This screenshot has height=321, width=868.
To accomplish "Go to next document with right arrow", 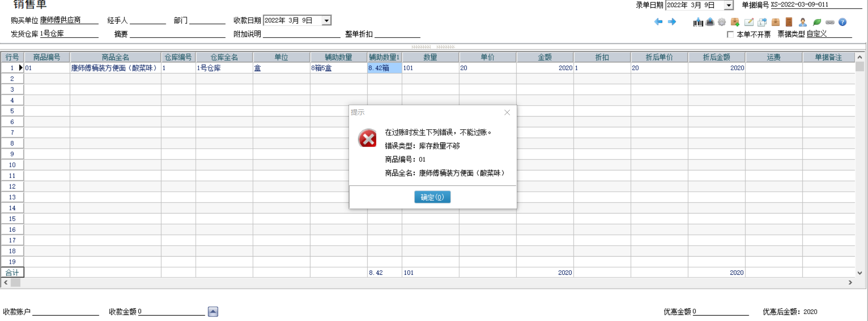I will click(672, 22).
